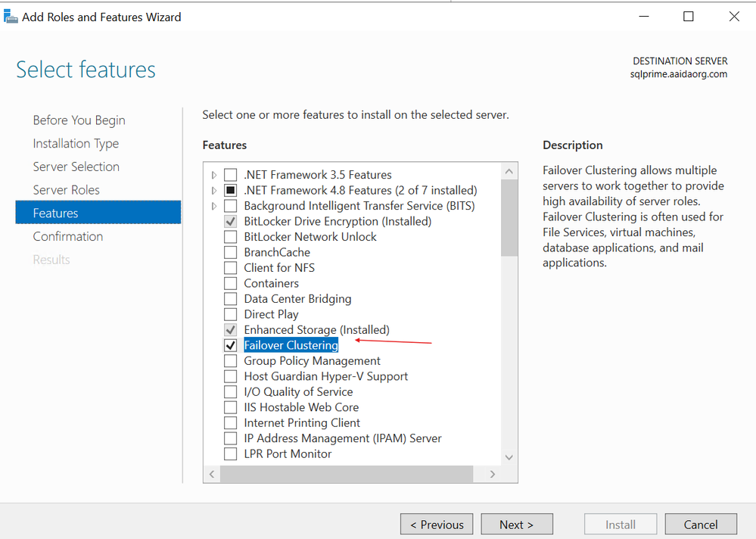Expand .NET Framework 4.8 Features node
Screen dimensions: 756x539
[x=214, y=191]
